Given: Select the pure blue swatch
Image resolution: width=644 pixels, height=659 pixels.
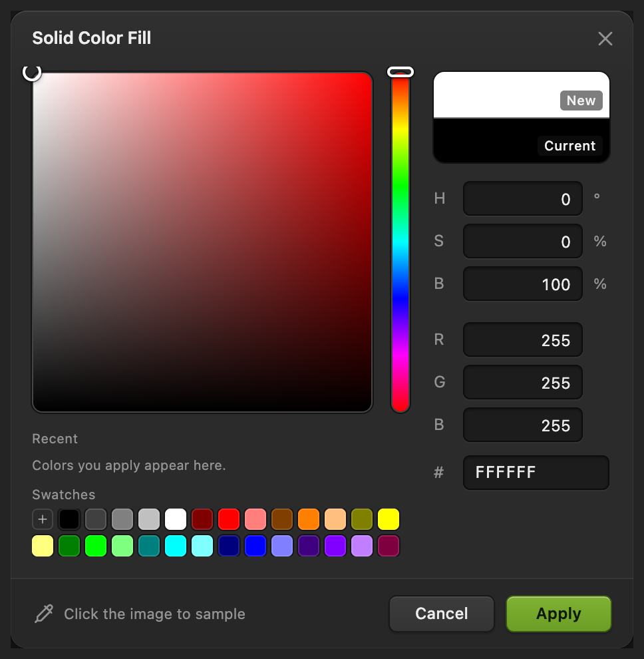Looking at the screenshot, I should click(x=255, y=546).
